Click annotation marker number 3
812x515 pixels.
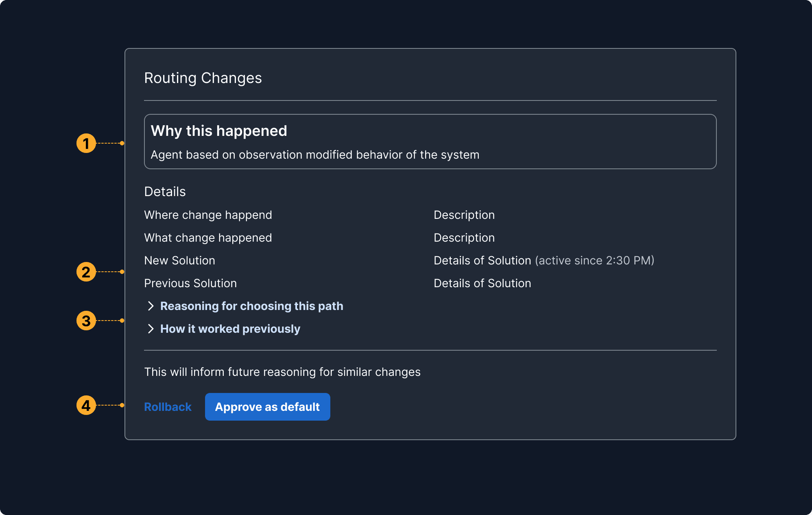pos(86,321)
